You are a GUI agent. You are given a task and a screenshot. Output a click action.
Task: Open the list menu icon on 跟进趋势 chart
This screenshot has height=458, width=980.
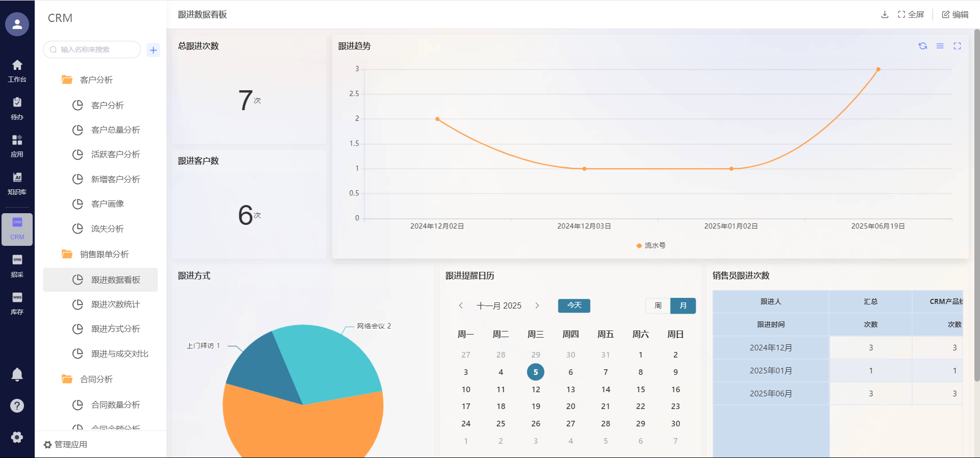[x=940, y=46]
